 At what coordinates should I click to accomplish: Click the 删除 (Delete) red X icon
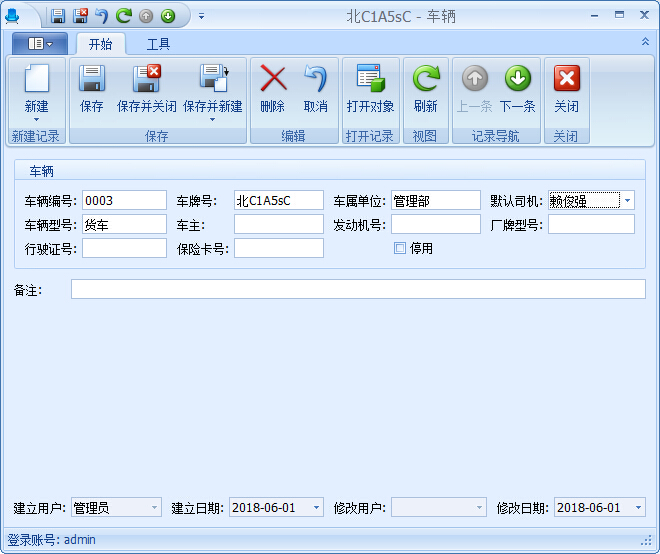272,80
